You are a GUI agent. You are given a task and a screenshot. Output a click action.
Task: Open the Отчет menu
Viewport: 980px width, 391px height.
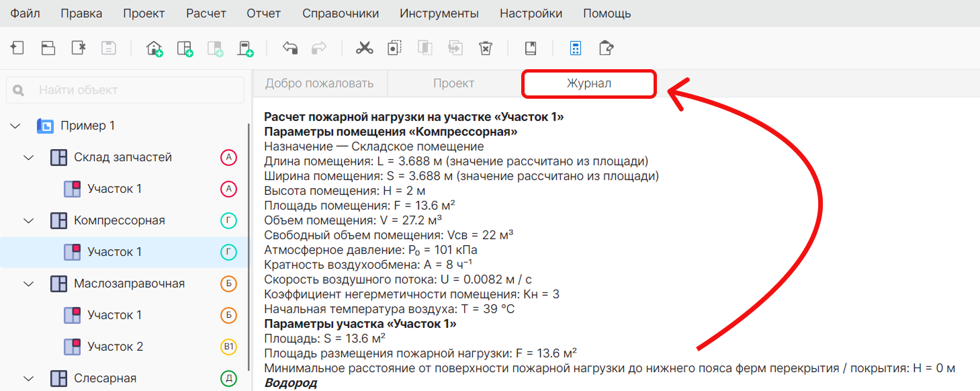(264, 13)
